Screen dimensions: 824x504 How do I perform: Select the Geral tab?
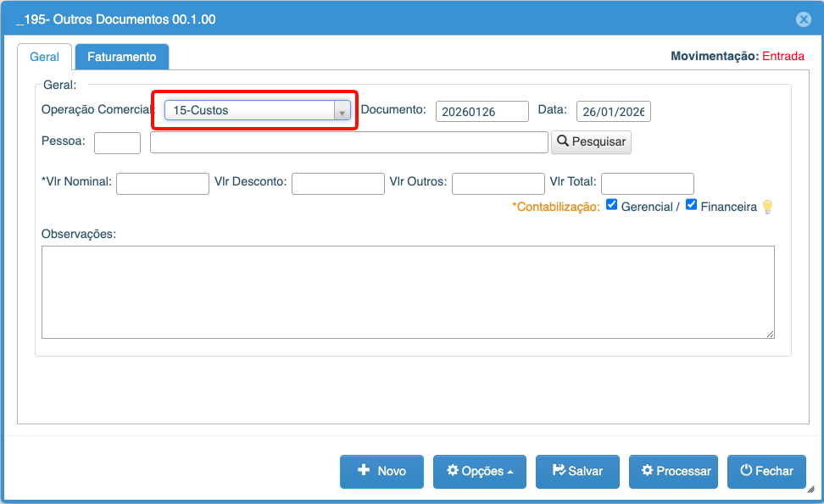click(x=45, y=57)
